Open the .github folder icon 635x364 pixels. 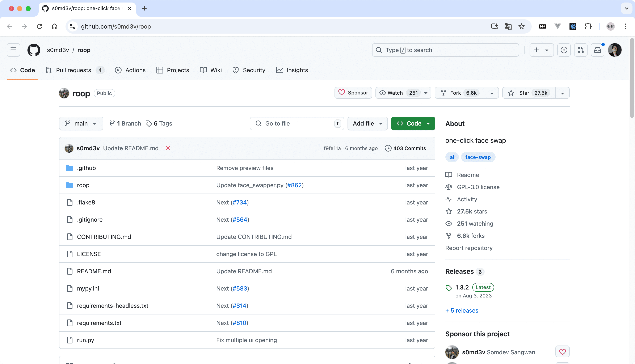pyautogui.click(x=69, y=168)
